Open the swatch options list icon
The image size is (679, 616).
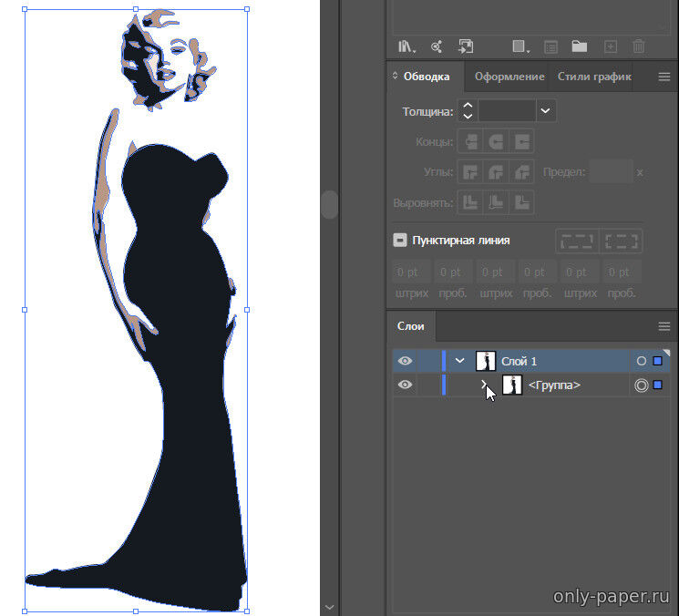point(550,46)
